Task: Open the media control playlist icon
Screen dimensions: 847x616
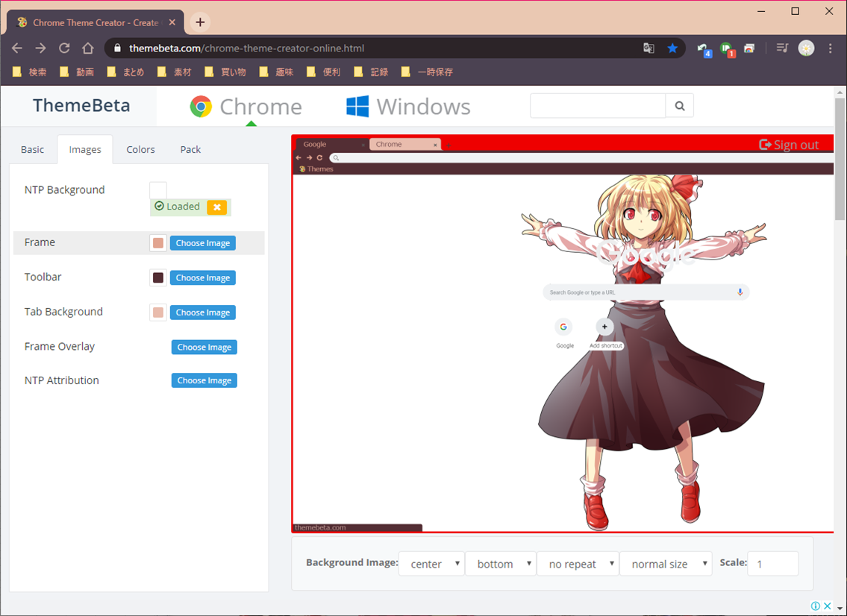Action: pos(782,48)
